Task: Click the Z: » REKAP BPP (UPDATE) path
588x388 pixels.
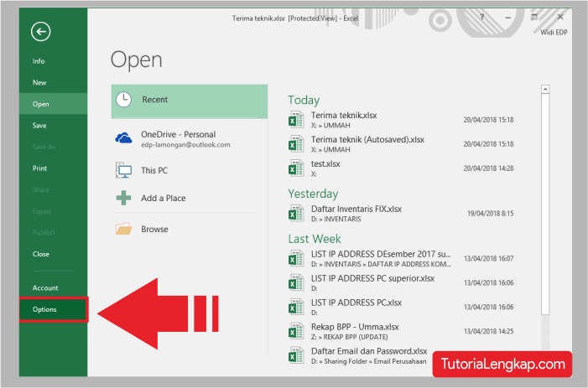Action: point(350,337)
